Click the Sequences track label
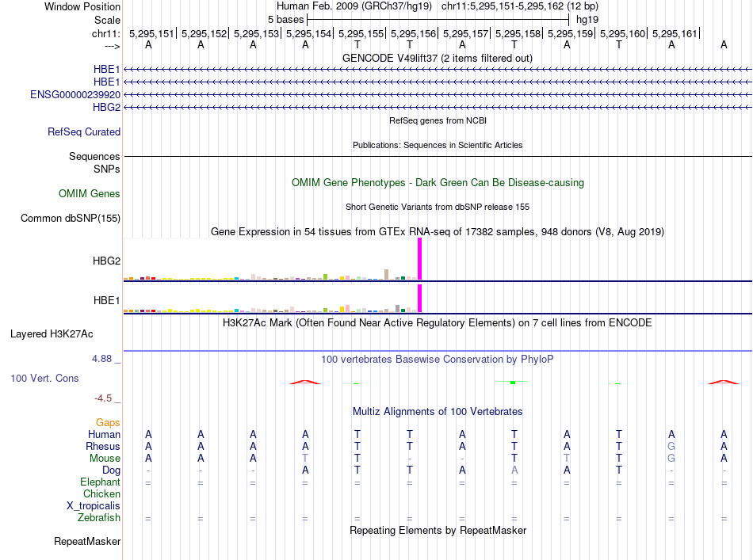The width and height of the screenshot is (753, 560). [x=94, y=156]
